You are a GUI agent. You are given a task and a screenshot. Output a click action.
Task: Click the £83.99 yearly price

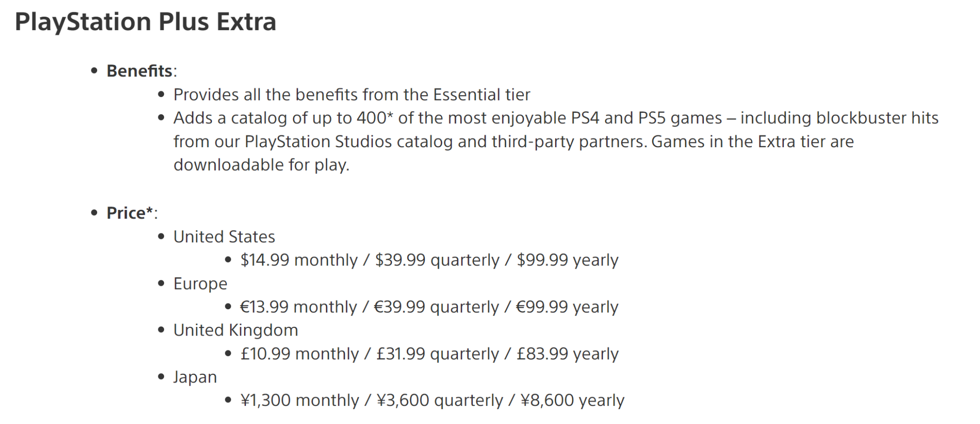click(x=568, y=354)
